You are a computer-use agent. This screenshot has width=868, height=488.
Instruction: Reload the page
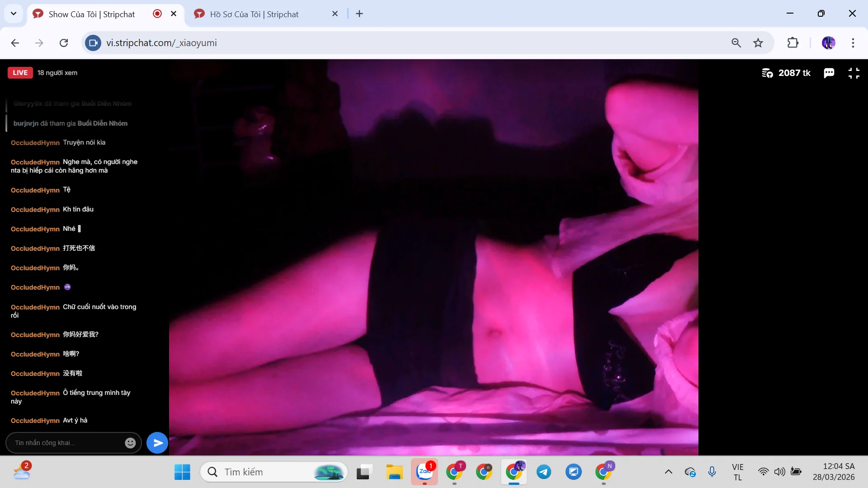click(64, 43)
